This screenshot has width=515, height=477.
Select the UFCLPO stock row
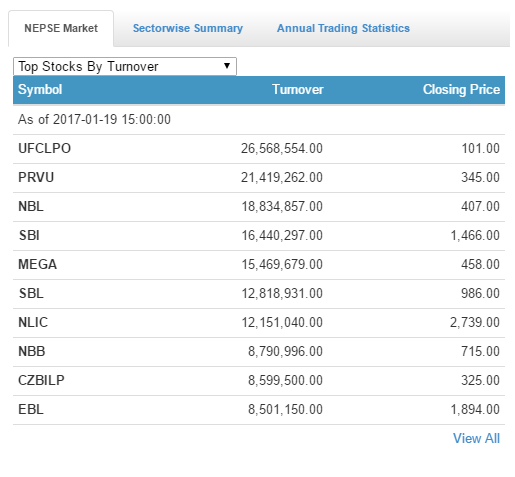[259, 149]
